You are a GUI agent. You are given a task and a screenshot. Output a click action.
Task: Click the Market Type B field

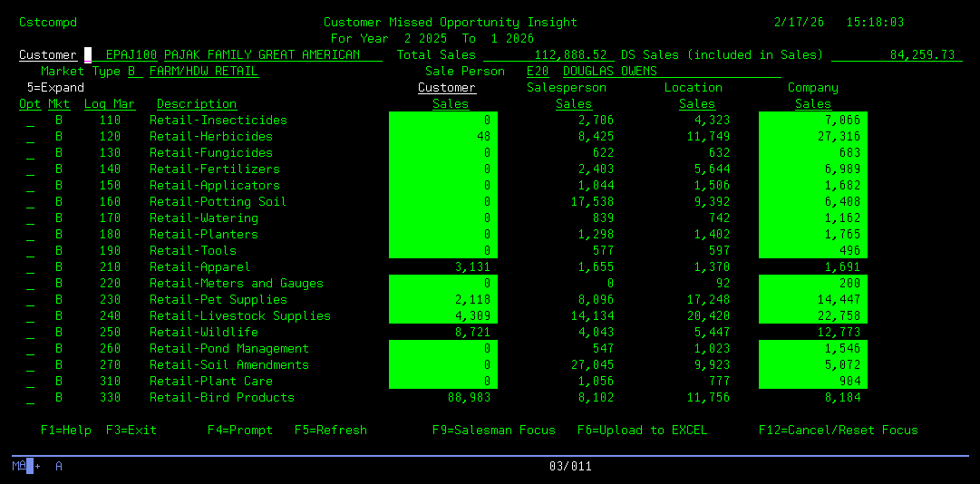point(132,72)
